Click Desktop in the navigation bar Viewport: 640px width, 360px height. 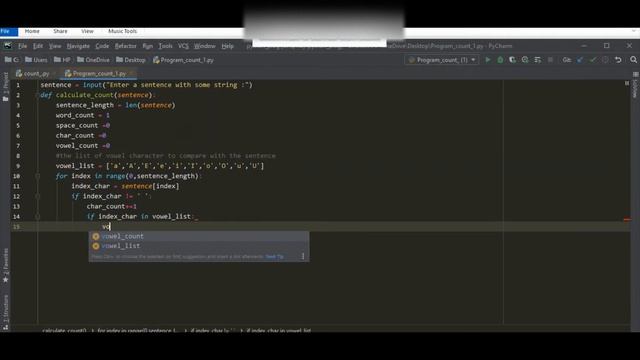coord(131,60)
